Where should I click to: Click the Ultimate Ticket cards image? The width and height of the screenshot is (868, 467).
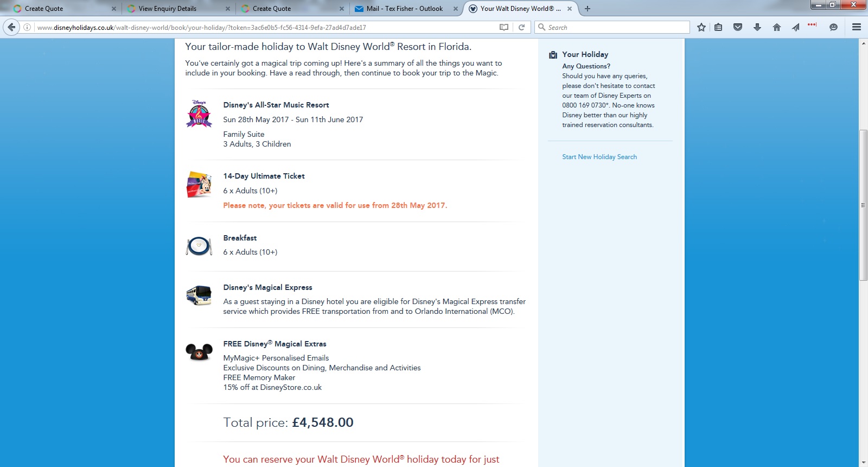pos(199,185)
